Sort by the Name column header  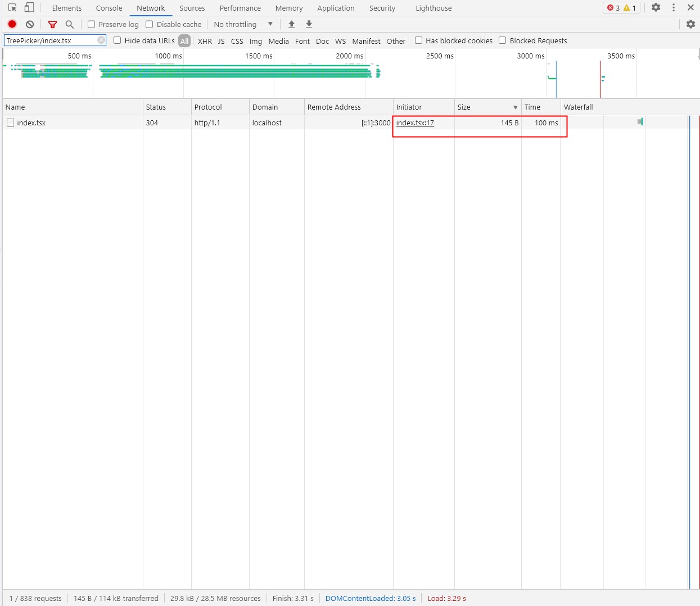[73, 107]
